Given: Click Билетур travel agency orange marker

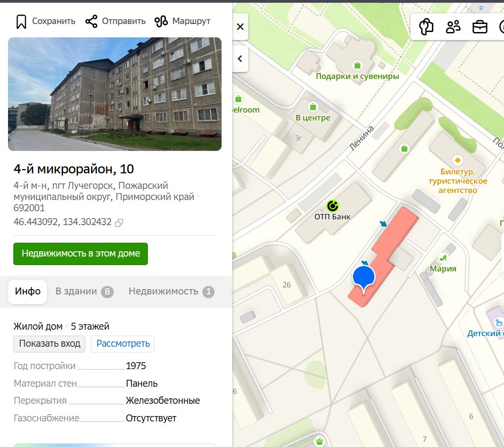Looking at the screenshot, I should [x=458, y=160].
